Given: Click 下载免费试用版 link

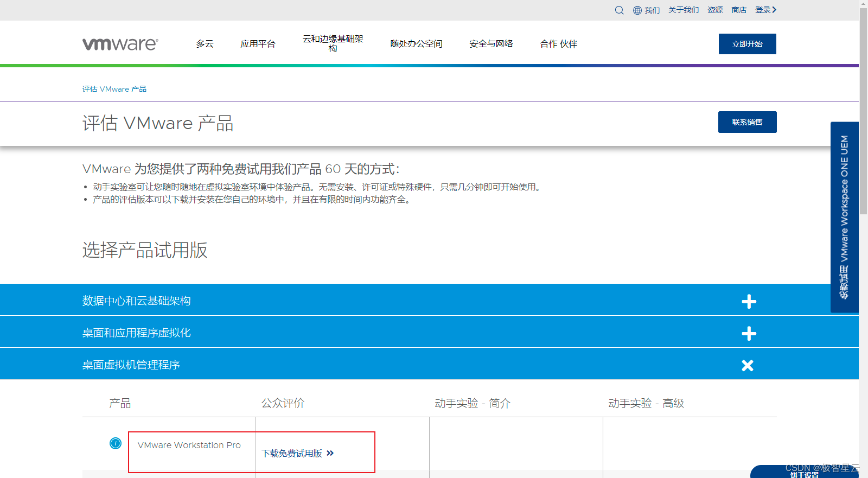Looking at the screenshot, I should [297, 453].
